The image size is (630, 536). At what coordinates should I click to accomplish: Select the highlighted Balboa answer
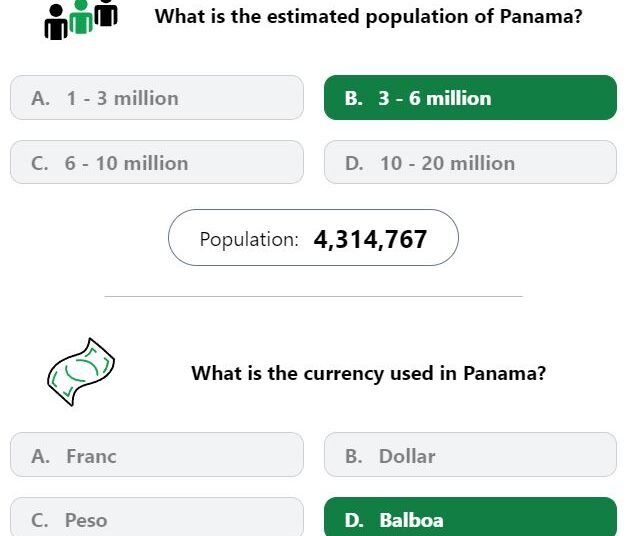click(470, 518)
